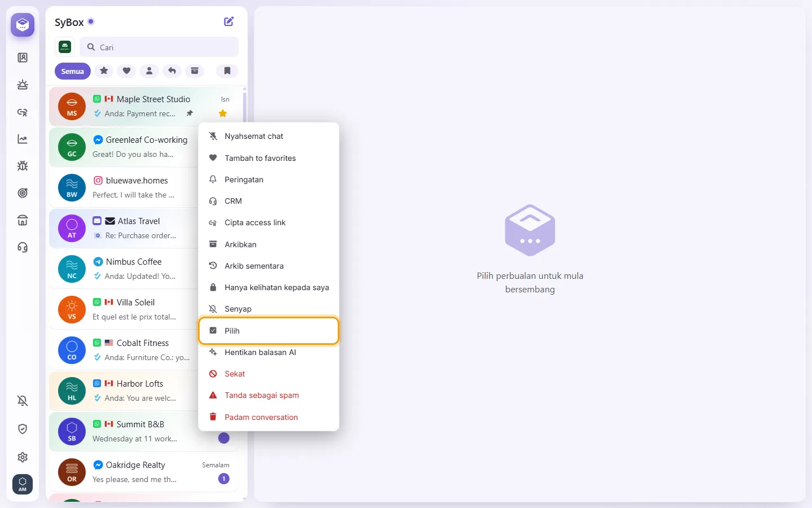Screen dimensions: 812x508
Task: Toggle Hanya kelihatan kepada saya option
Action: [269, 287]
